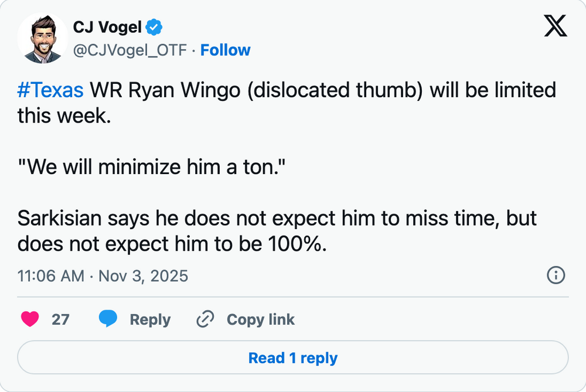This screenshot has height=392, width=586.
Task: Click the X logo icon
Action: [x=556, y=25]
